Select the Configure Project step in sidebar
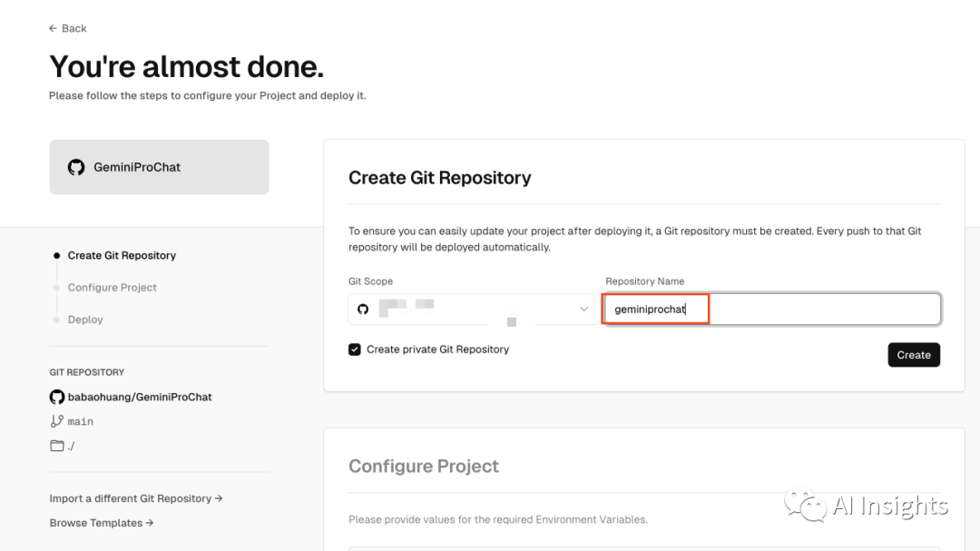Viewport: 980px width, 551px height. click(x=112, y=288)
